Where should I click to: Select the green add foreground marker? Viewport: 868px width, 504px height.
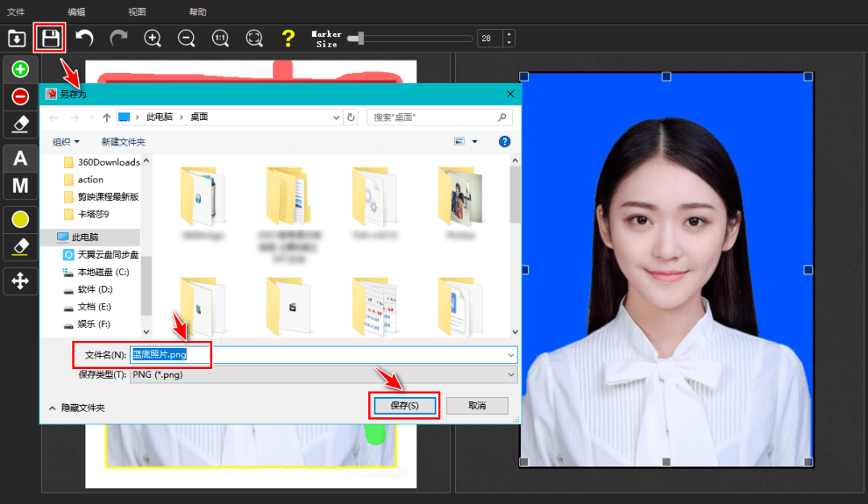tap(21, 70)
